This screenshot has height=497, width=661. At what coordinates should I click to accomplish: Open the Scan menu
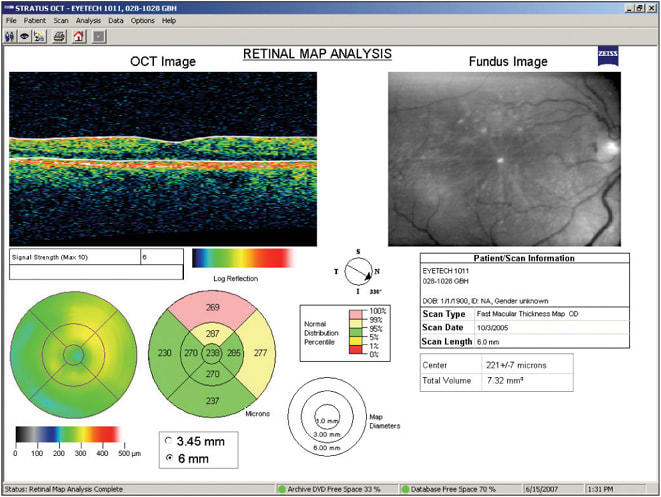click(x=61, y=20)
